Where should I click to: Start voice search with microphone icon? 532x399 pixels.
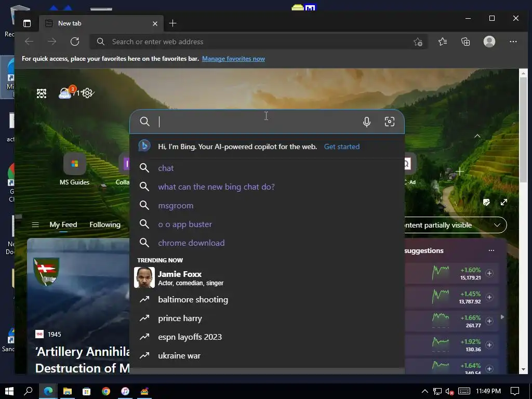click(x=367, y=122)
